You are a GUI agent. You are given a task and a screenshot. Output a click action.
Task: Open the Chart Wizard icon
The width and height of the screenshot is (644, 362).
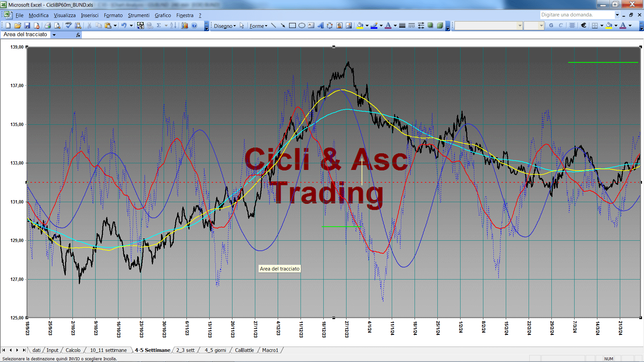[x=184, y=25]
